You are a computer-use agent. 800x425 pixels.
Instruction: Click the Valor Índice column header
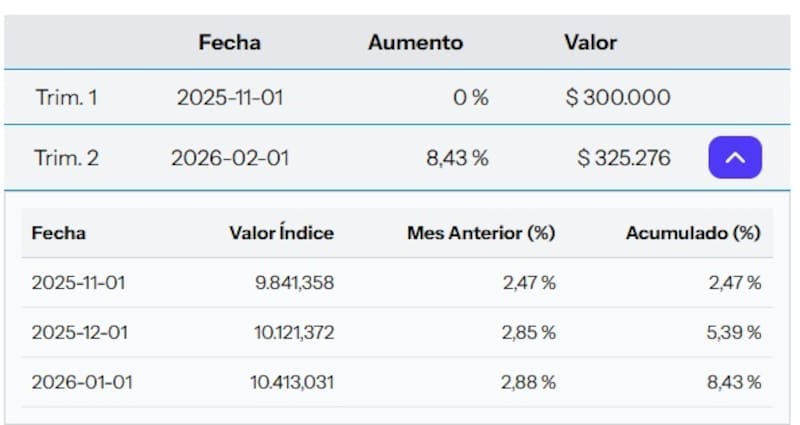click(281, 233)
